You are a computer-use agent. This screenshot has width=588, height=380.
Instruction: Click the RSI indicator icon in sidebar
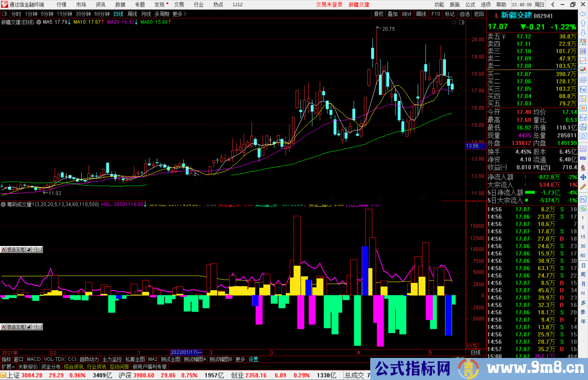click(583, 158)
